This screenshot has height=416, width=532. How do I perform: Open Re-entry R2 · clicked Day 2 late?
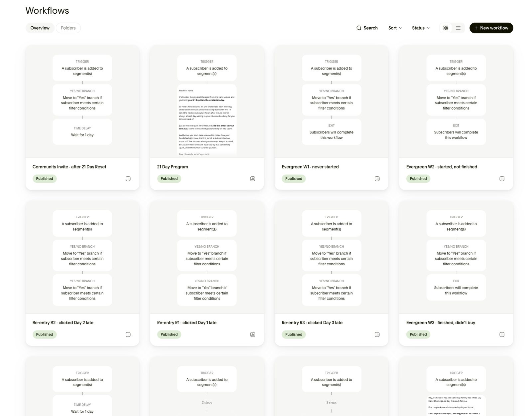click(x=63, y=322)
